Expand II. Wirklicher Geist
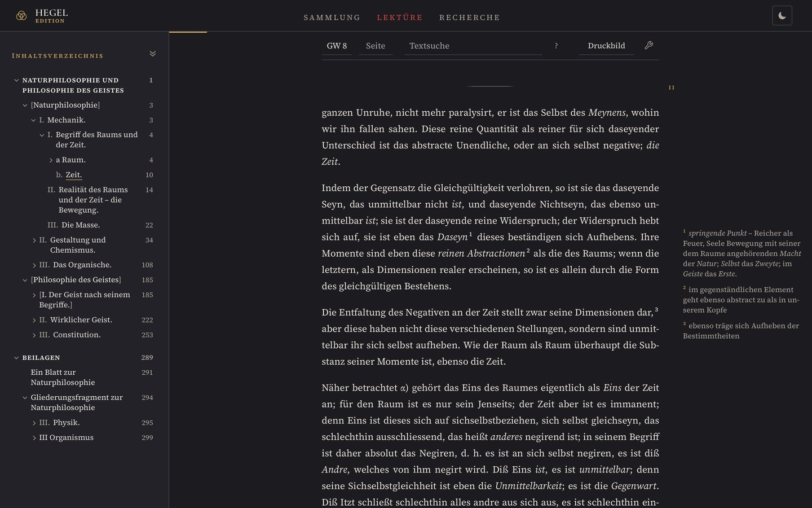 coord(34,320)
